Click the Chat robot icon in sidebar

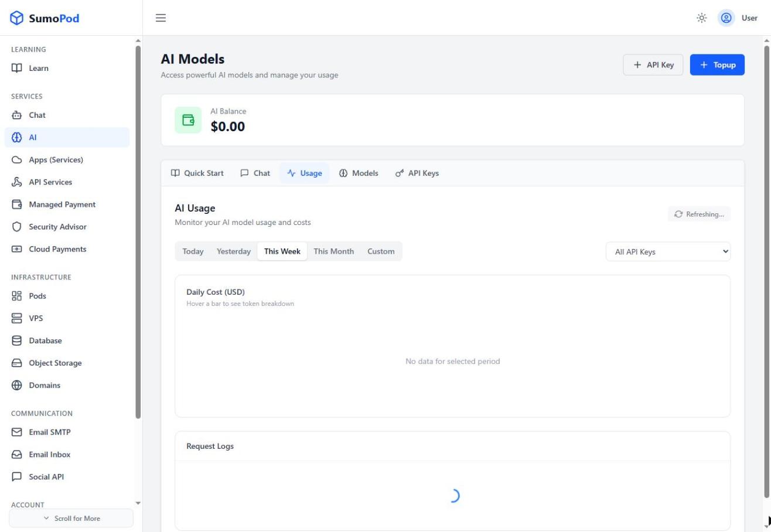pyautogui.click(x=18, y=115)
